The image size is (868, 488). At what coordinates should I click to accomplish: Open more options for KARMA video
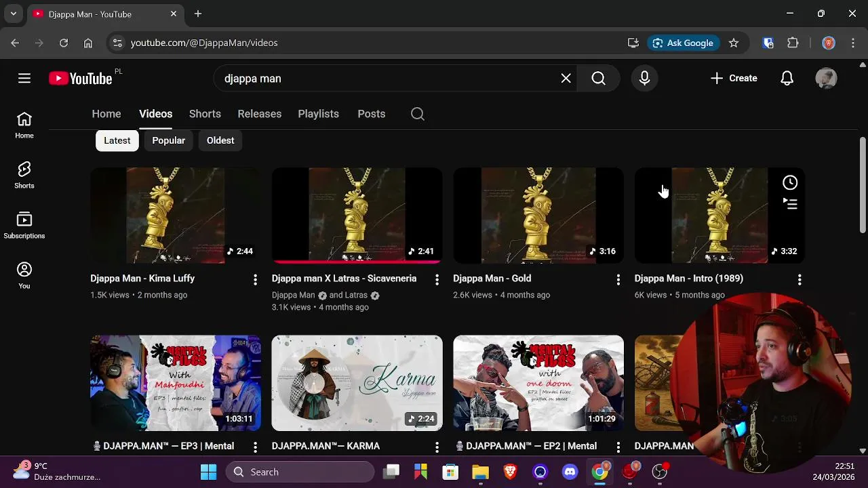tap(437, 447)
